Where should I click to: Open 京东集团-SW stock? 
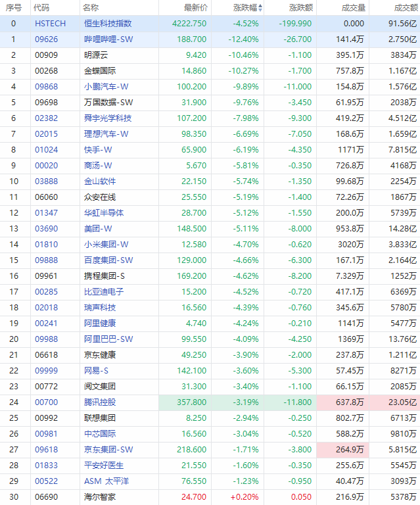(108, 450)
